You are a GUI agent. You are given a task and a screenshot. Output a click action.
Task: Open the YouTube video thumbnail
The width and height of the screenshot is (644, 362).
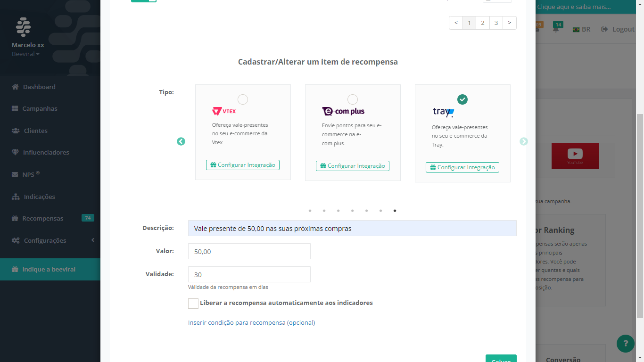(x=575, y=156)
